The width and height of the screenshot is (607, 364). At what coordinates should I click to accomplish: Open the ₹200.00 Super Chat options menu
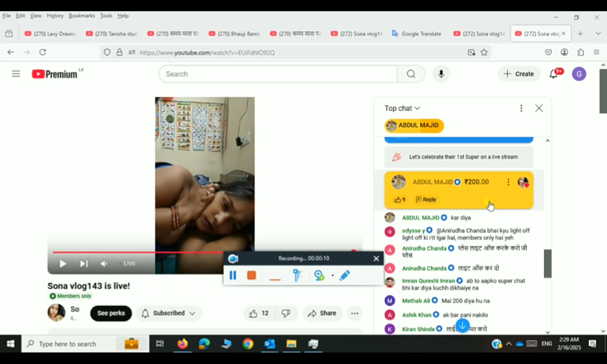click(508, 182)
